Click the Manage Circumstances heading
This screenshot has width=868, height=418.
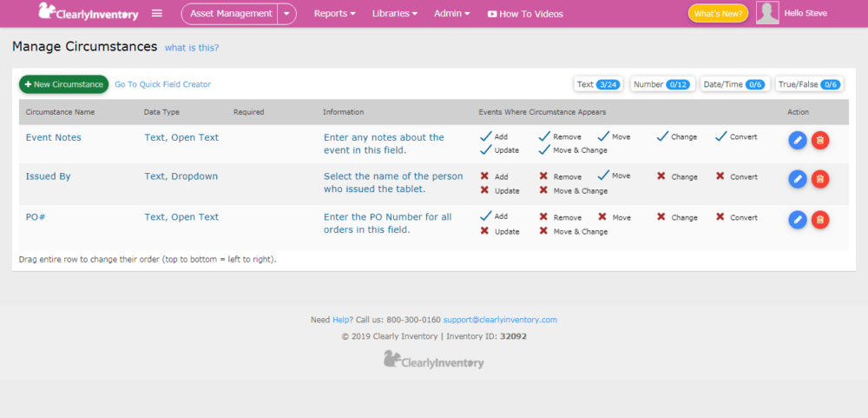(x=85, y=47)
